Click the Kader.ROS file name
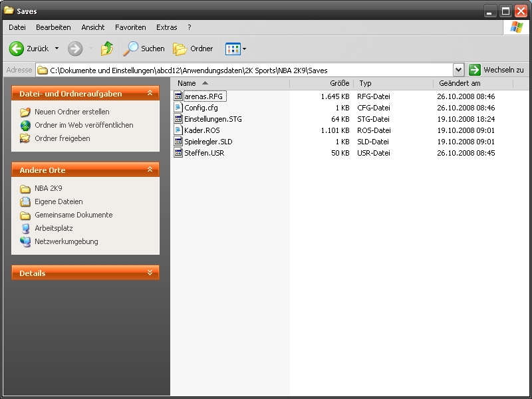Viewport: 532px width, 399px height. click(202, 130)
